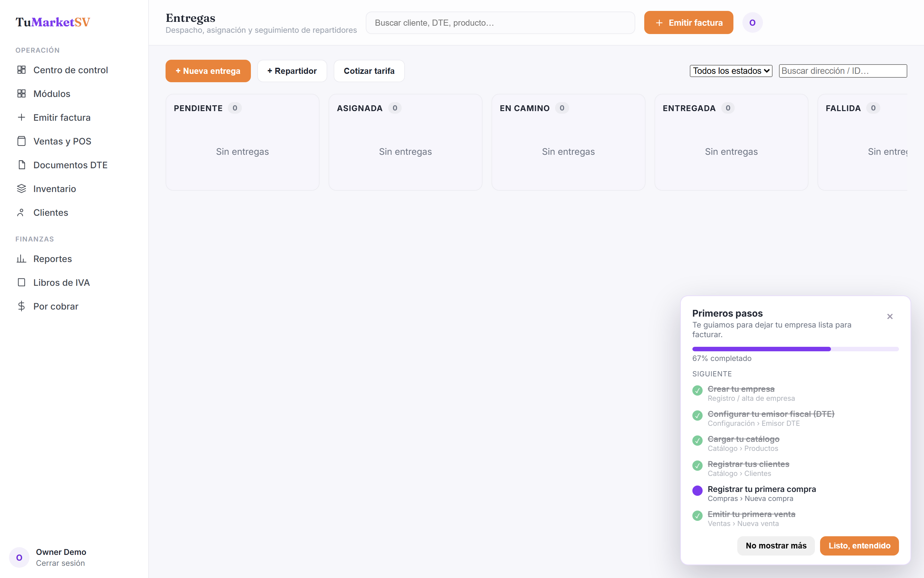
Task: Click the PENDIENTE column header
Action: pyautogui.click(x=198, y=108)
